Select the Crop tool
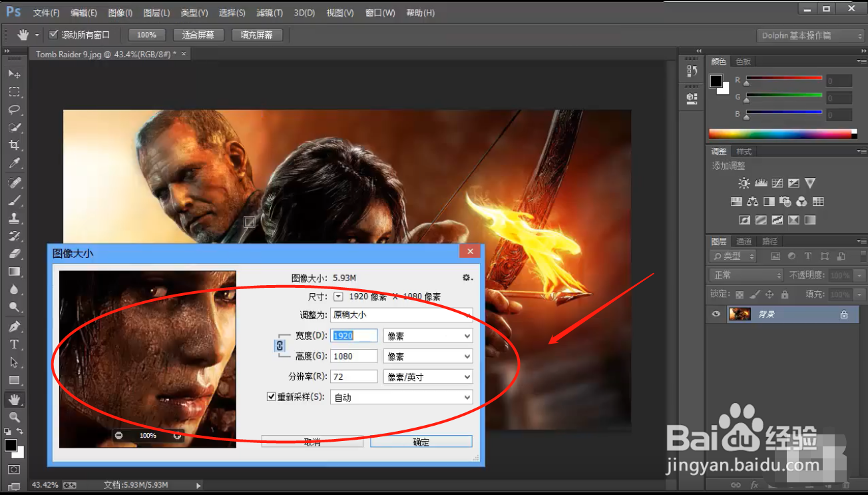The width and height of the screenshot is (868, 495). click(x=14, y=145)
